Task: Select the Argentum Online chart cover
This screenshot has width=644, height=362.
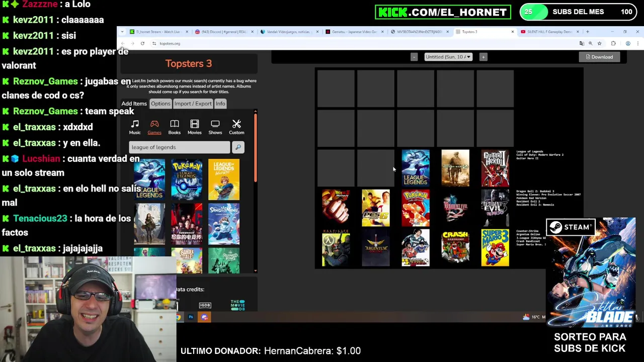Action: 376,248
